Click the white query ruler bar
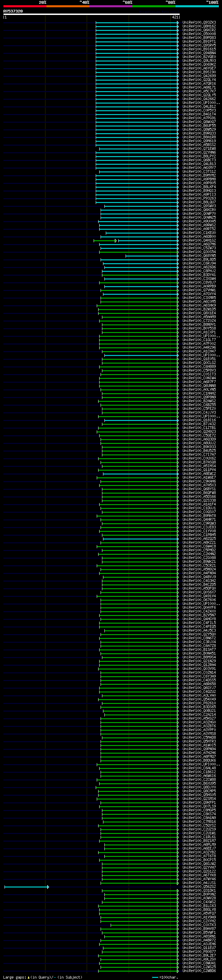 click(92, 15)
